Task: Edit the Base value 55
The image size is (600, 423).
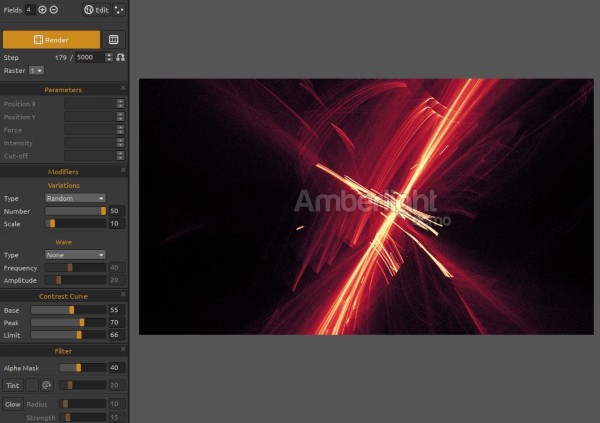Action: pyautogui.click(x=117, y=310)
